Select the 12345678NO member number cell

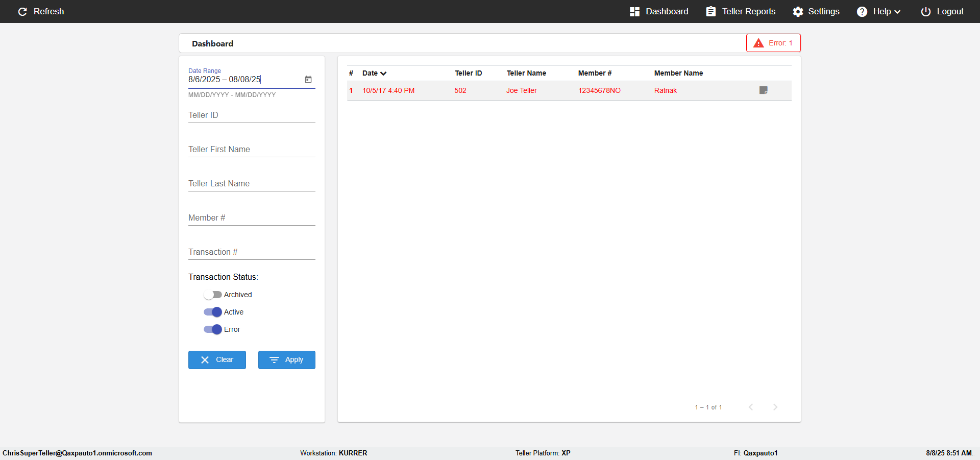(x=599, y=90)
